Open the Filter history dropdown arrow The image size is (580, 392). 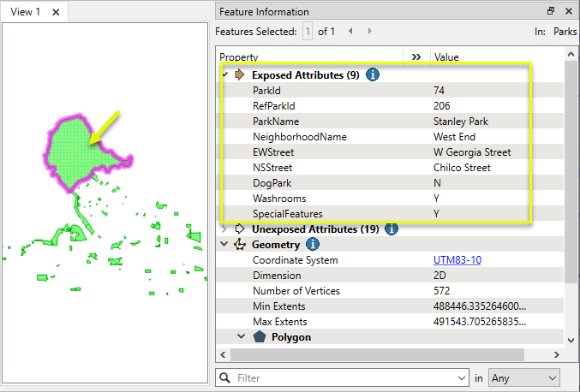coord(461,377)
